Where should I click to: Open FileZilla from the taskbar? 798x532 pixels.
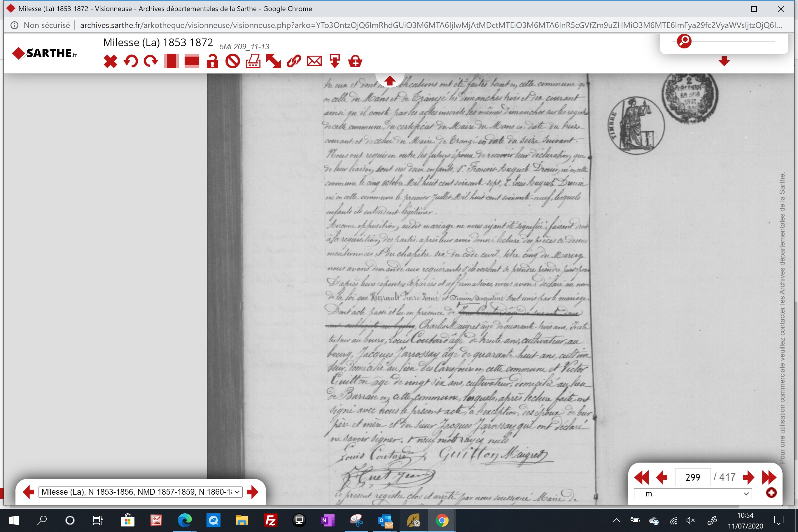coord(270,520)
